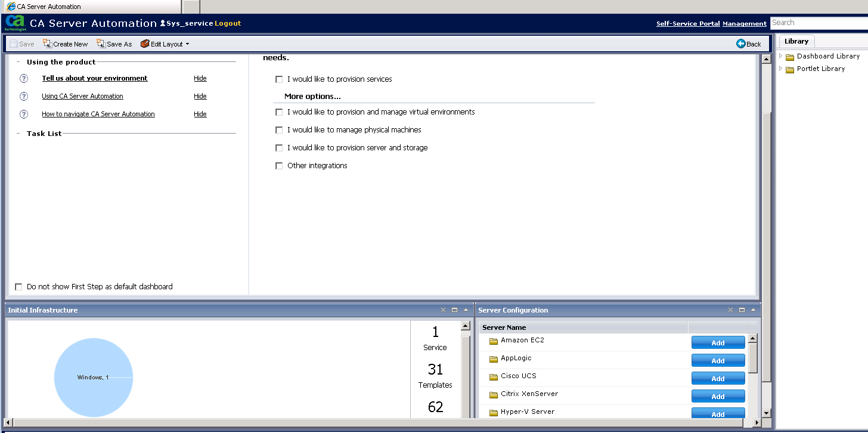Enable Do not show First Step as default dashboard
Image resolution: width=868 pixels, height=433 pixels.
[18, 287]
